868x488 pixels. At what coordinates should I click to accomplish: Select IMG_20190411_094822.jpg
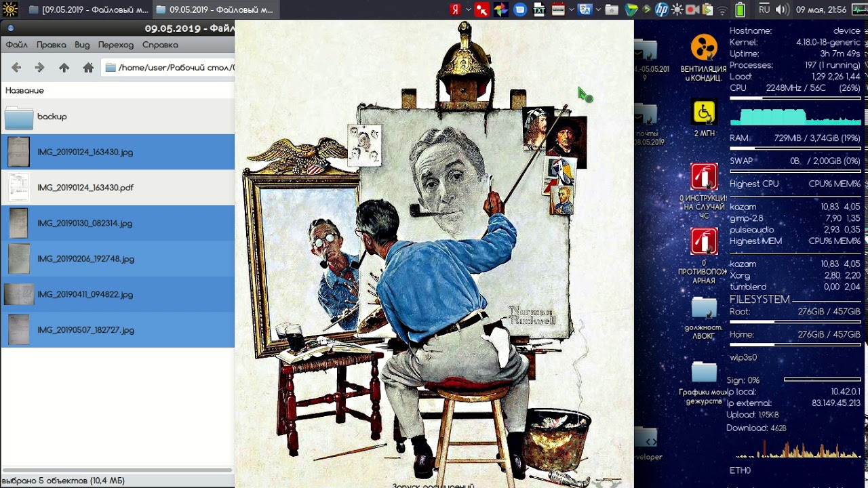(117, 294)
